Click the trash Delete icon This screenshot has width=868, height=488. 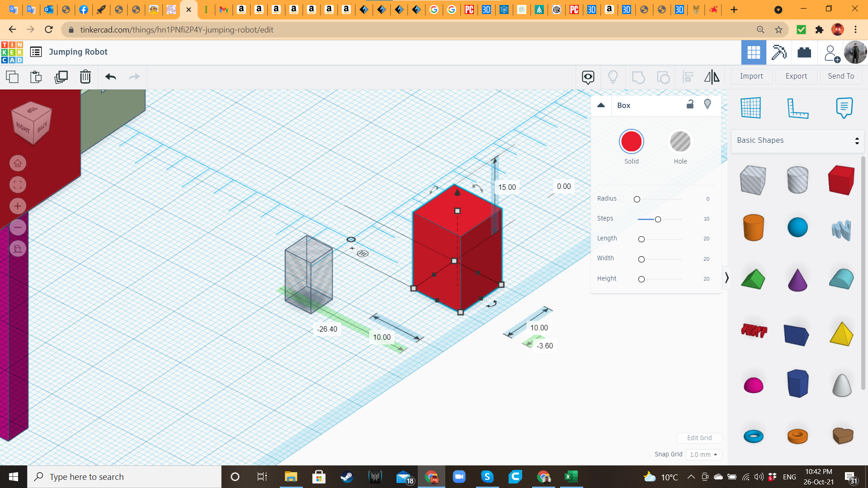[x=85, y=77]
